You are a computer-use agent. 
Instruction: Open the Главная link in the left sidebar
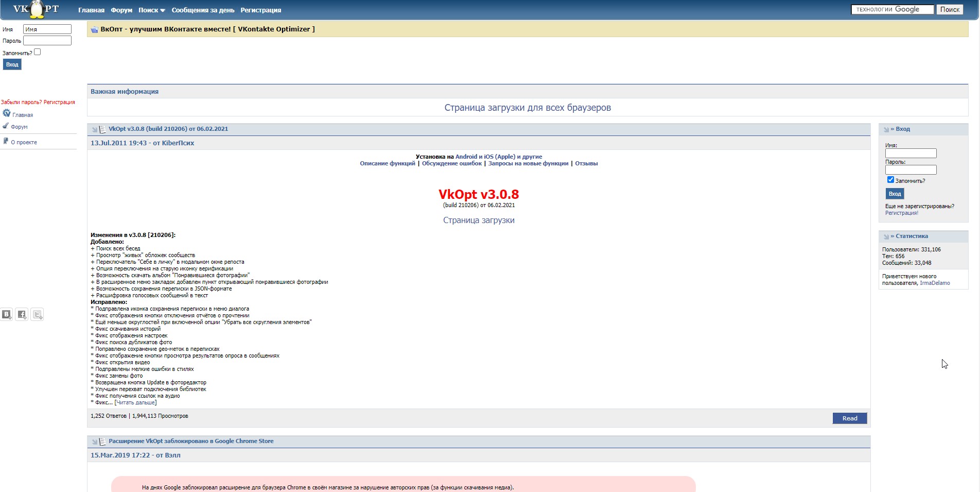click(23, 115)
